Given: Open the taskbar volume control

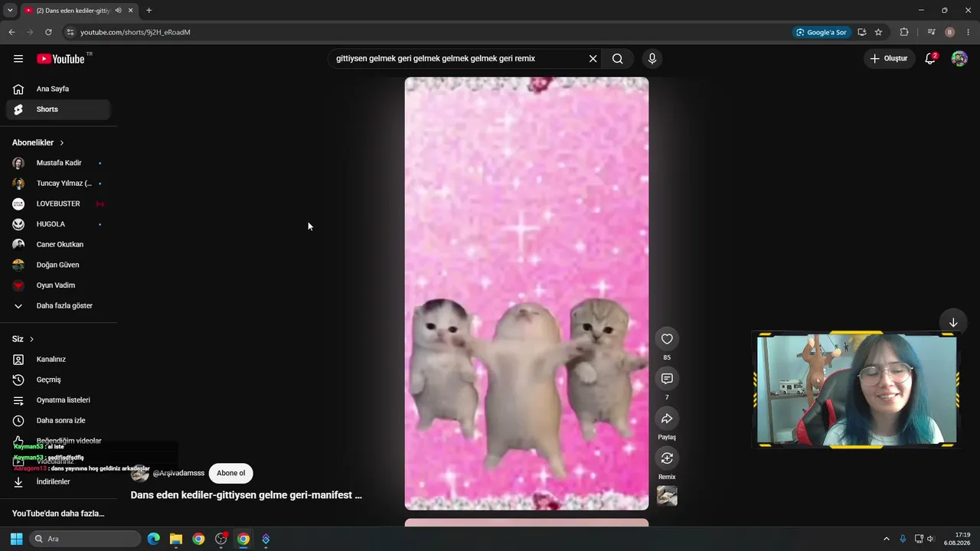Looking at the screenshot, I should pos(931,539).
